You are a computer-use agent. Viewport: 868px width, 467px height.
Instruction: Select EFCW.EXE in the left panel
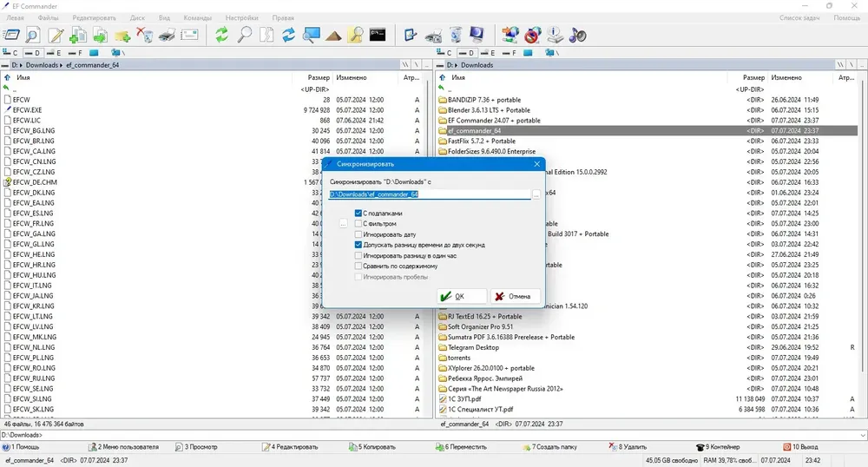[27, 110]
